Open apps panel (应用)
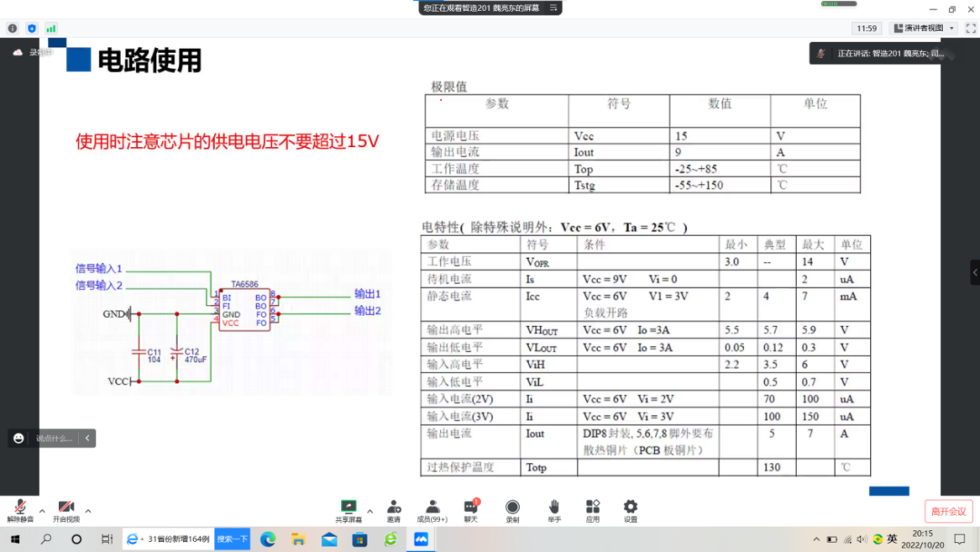The height and width of the screenshot is (552, 980). [x=593, y=511]
